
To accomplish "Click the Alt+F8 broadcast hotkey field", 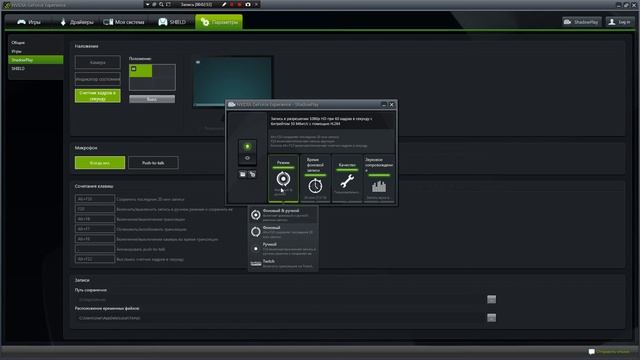I will [x=95, y=219].
